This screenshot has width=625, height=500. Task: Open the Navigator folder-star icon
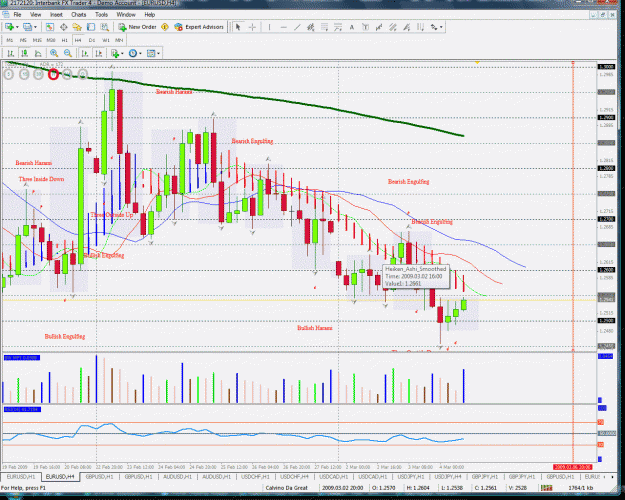point(77,27)
